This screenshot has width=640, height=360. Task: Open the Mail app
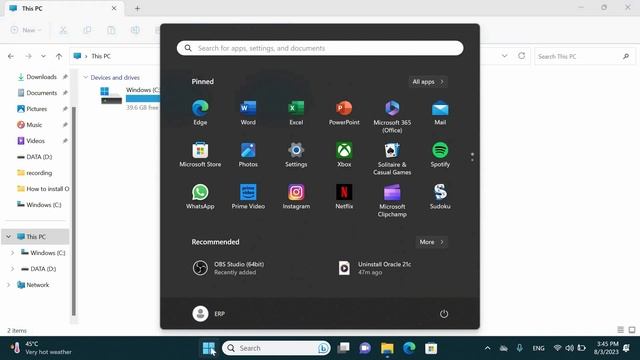coord(440,112)
